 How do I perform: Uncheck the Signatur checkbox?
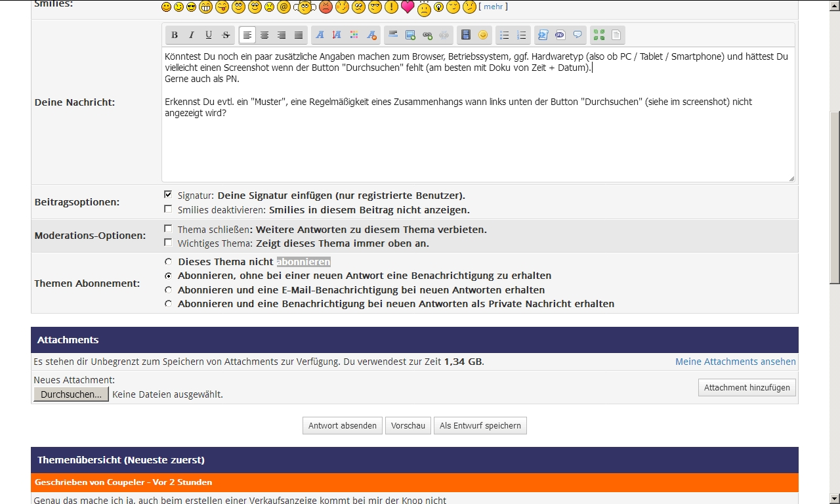pyautogui.click(x=168, y=195)
